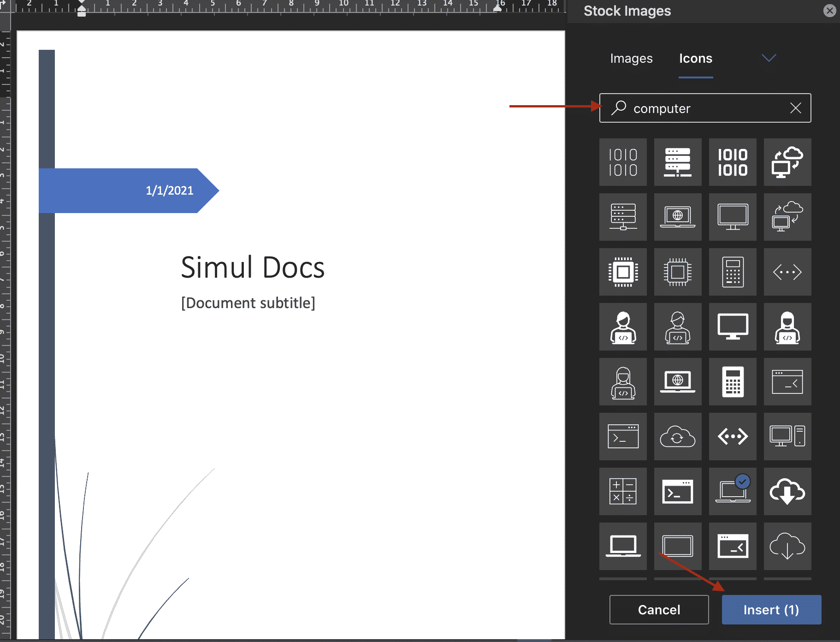Screen dimensions: 840x642
Task: Select the binary code 1010 icon
Action: pyautogui.click(x=623, y=162)
